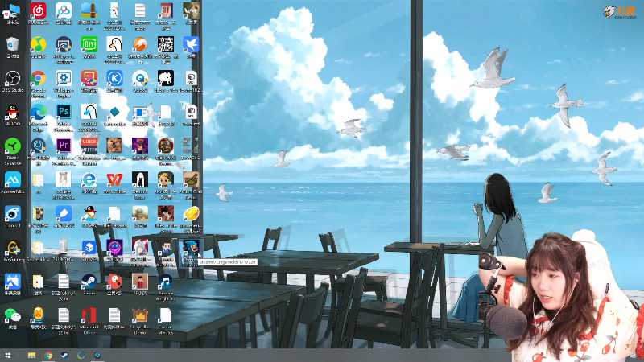Launch the red NetEase Cloud Music icon

(38, 10)
